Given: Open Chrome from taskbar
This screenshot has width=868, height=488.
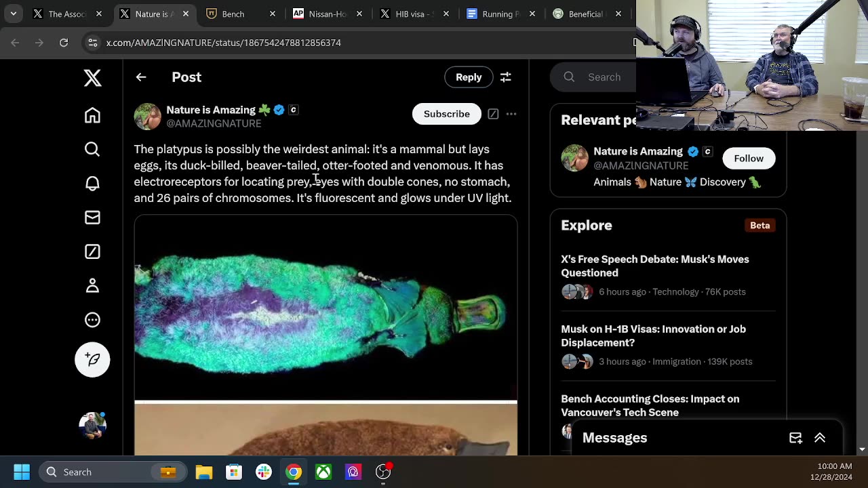Looking at the screenshot, I should tap(294, 472).
